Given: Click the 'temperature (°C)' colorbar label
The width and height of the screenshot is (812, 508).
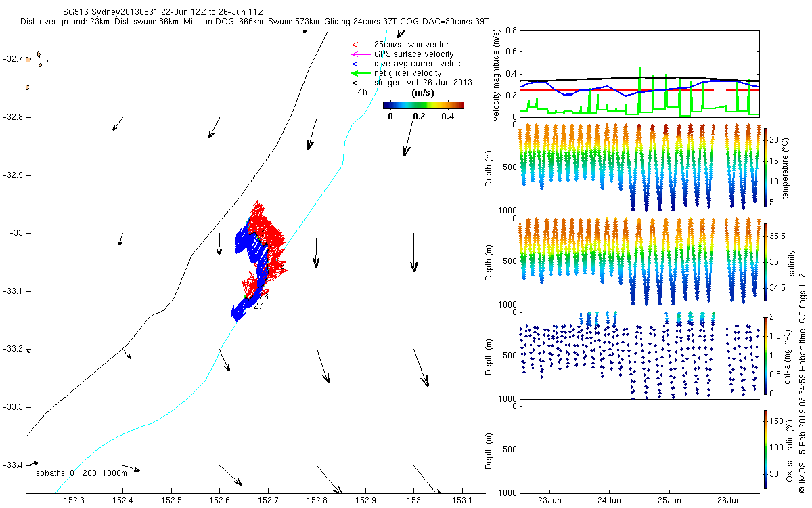Looking at the screenshot, I should [787, 167].
